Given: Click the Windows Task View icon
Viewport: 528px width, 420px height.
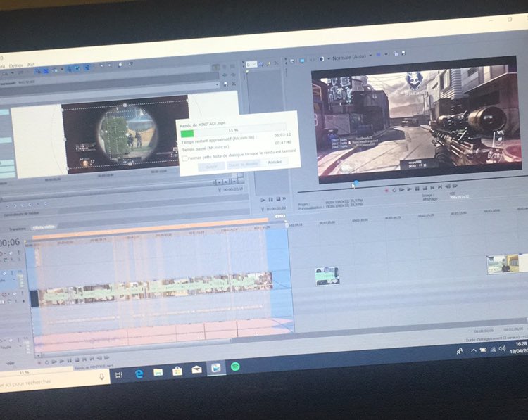Looking at the screenshot, I should click(x=119, y=375).
